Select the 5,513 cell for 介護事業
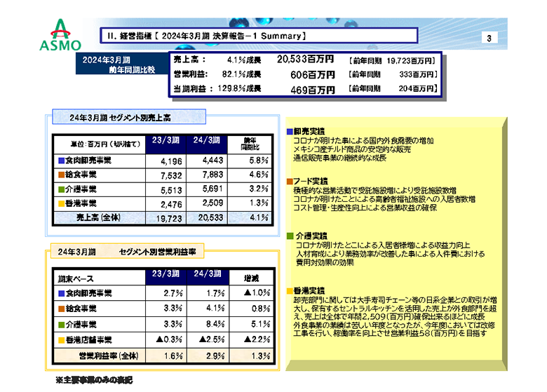The width and height of the screenshot is (547, 392). (166, 190)
